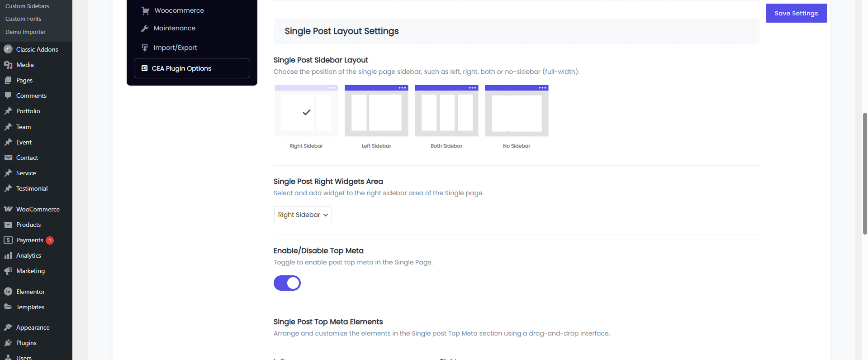This screenshot has height=360, width=868.
Task: Select the No Sidebar layout option
Action: 517,111
